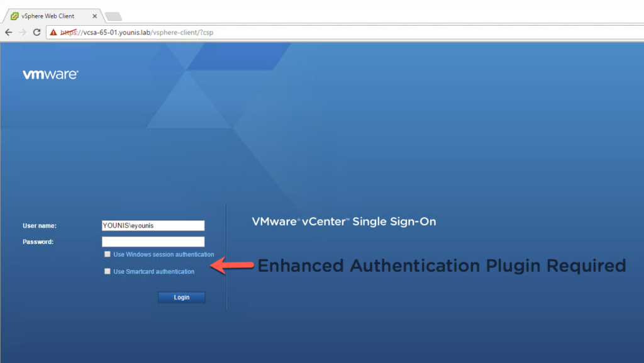Tick the Use Smartcard authentication checkbox
The height and width of the screenshot is (363, 644).
[108, 272]
